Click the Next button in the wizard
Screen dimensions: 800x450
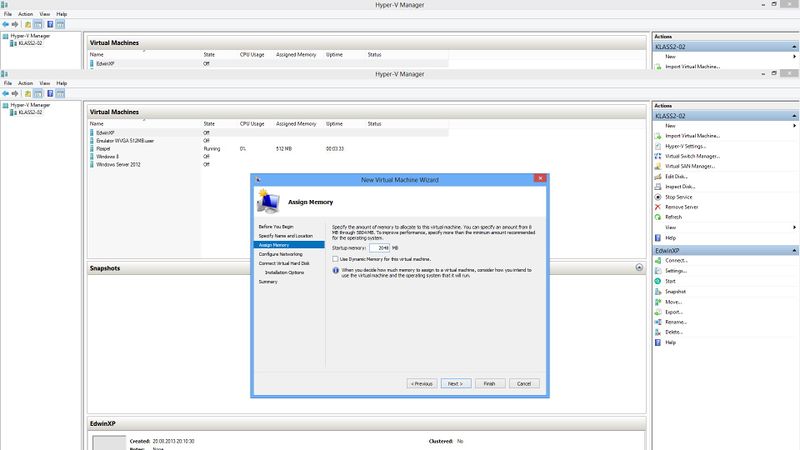(x=456, y=384)
